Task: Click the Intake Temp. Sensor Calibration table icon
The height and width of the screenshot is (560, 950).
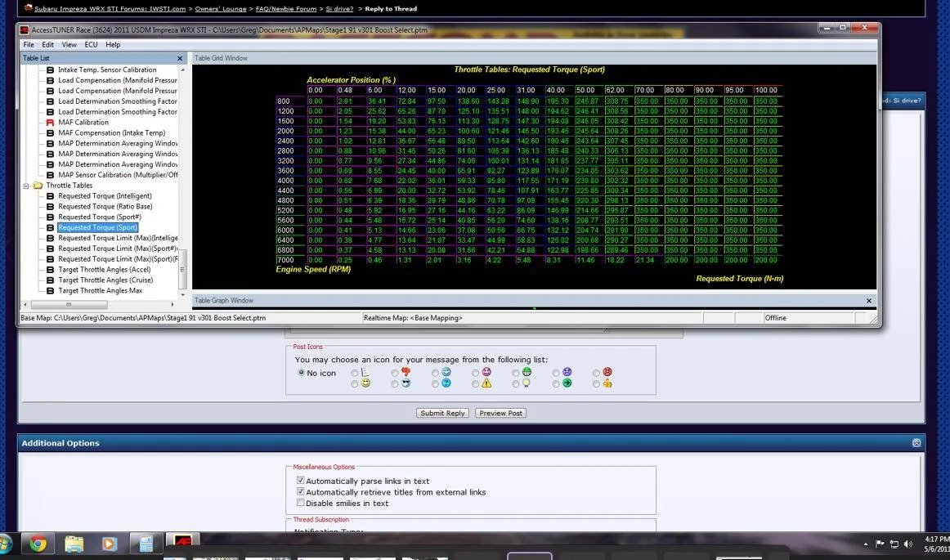Action: tap(51, 69)
